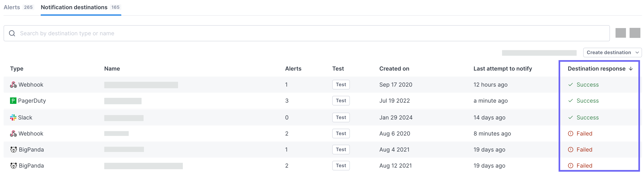Viewport: 644px width, 172px height.
Task: Click the Failed warning icon in the Aug 6 2020 row
Action: [570, 134]
